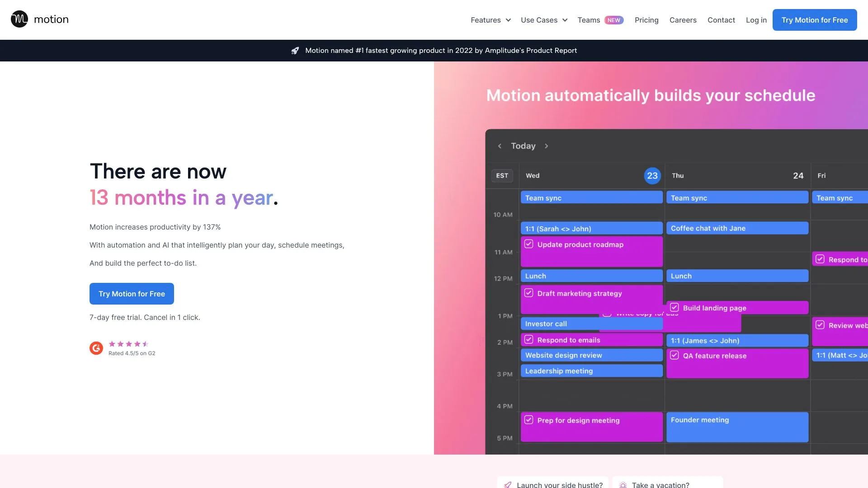Open Coffee chat with Jane event
This screenshot has height=488, width=868.
pos(737,228)
